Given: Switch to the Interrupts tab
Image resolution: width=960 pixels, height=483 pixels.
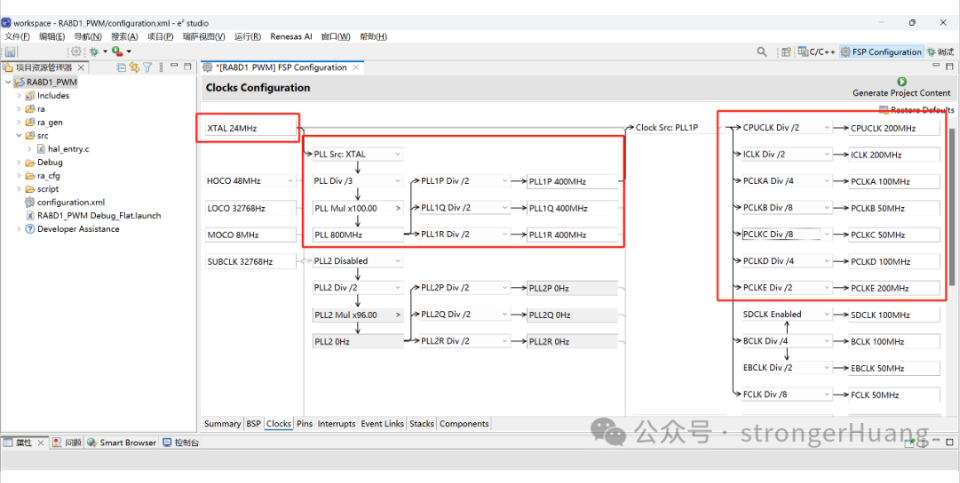Looking at the screenshot, I should 336,424.
